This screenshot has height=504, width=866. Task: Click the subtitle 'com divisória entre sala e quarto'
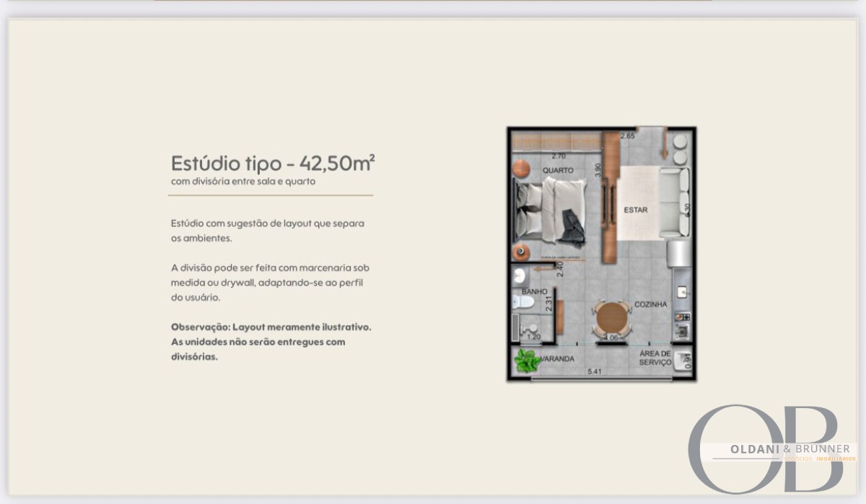[243, 182]
